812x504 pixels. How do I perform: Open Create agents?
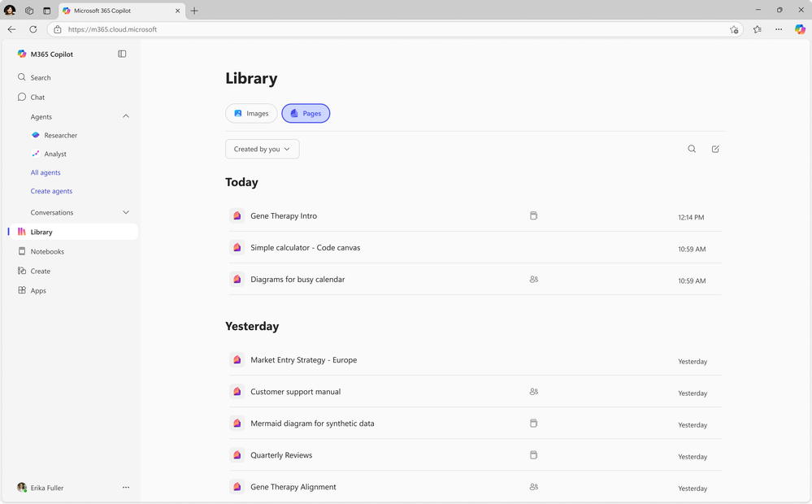[51, 191]
